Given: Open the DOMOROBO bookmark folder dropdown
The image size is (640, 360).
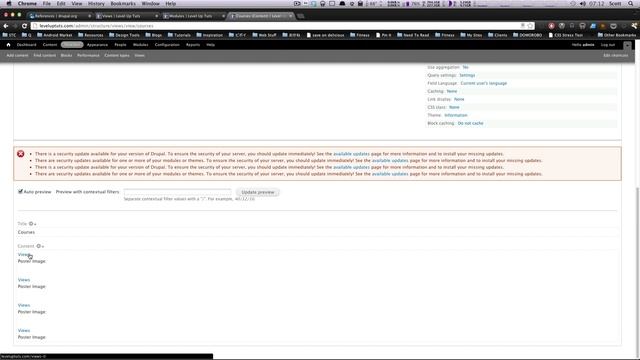Looking at the screenshot, I should [x=527, y=35].
